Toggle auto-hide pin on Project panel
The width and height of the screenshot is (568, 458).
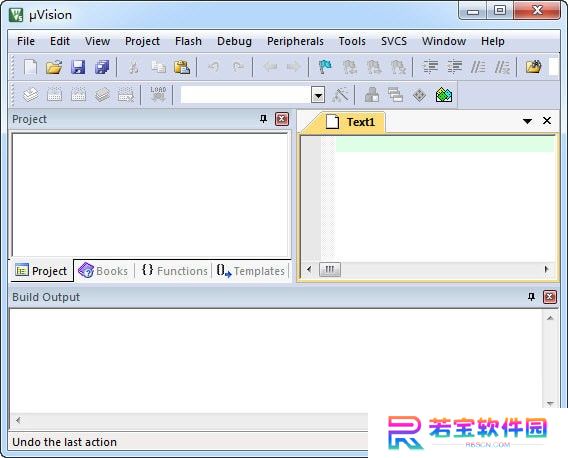(x=263, y=119)
